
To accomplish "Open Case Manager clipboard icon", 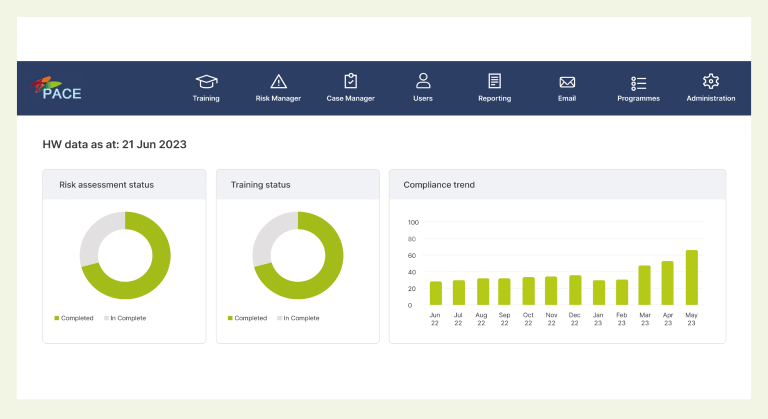I will pyautogui.click(x=350, y=81).
